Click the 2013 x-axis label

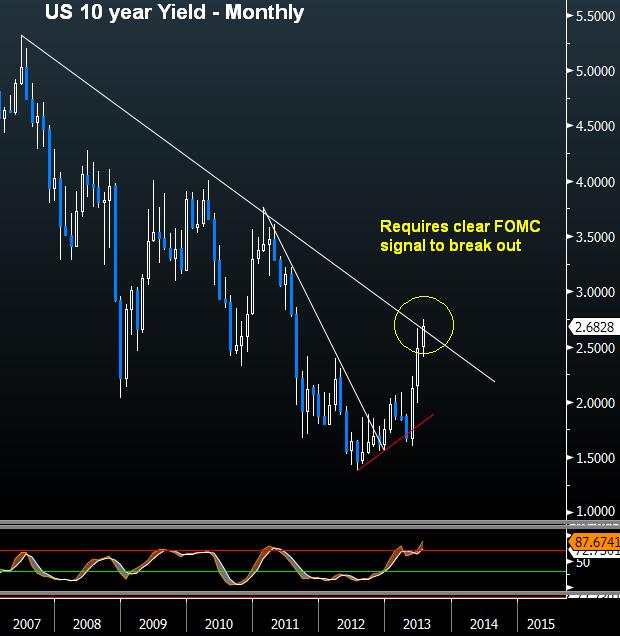417,624
